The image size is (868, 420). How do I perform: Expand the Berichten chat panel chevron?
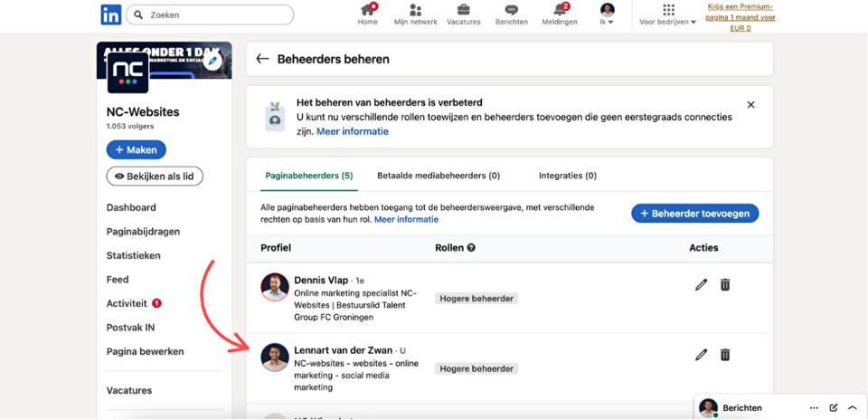(x=852, y=408)
